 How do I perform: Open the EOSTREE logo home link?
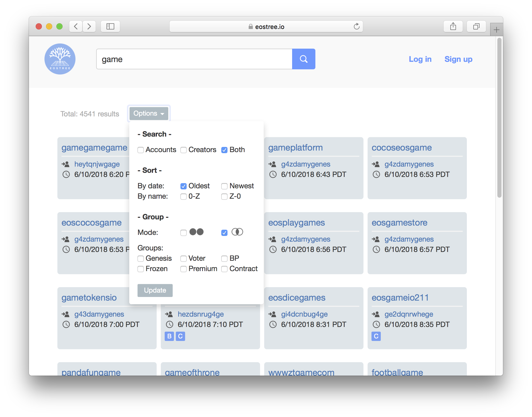tap(60, 59)
